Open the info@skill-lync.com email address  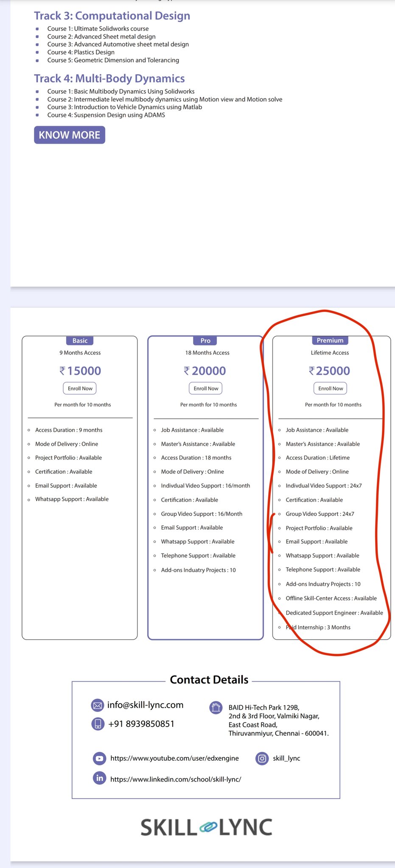[x=146, y=705]
